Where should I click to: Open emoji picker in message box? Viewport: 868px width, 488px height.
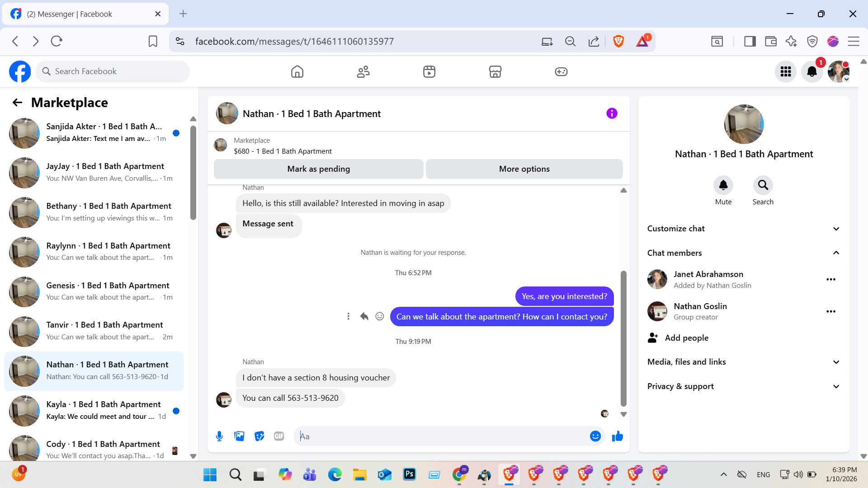(x=595, y=436)
